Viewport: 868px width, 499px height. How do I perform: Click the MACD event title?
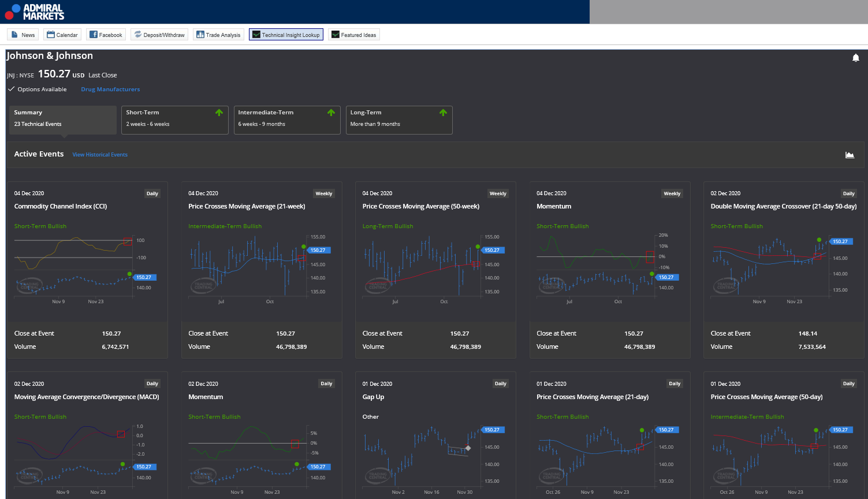click(87, 397)
